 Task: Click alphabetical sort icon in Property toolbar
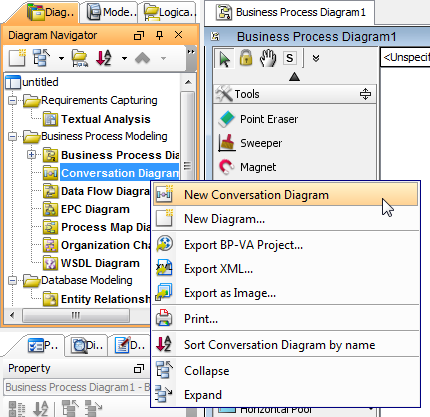click(x=41, y=409)
